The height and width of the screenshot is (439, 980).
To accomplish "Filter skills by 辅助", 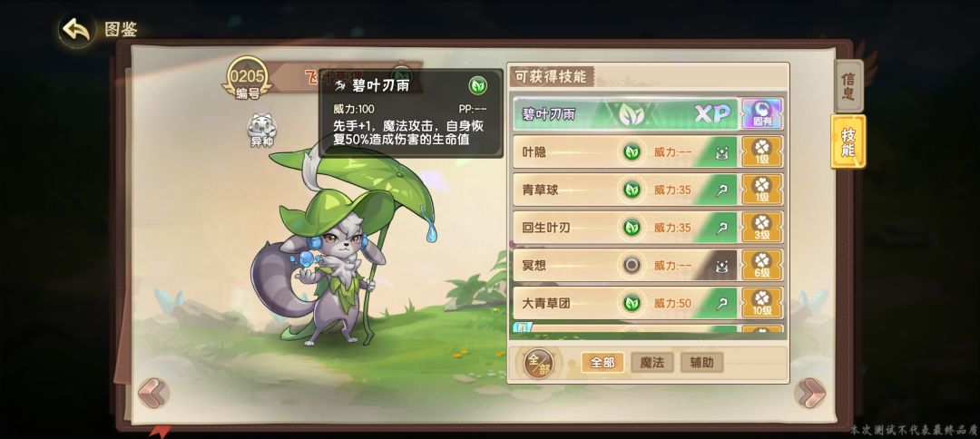I will (x=701, y=362).
